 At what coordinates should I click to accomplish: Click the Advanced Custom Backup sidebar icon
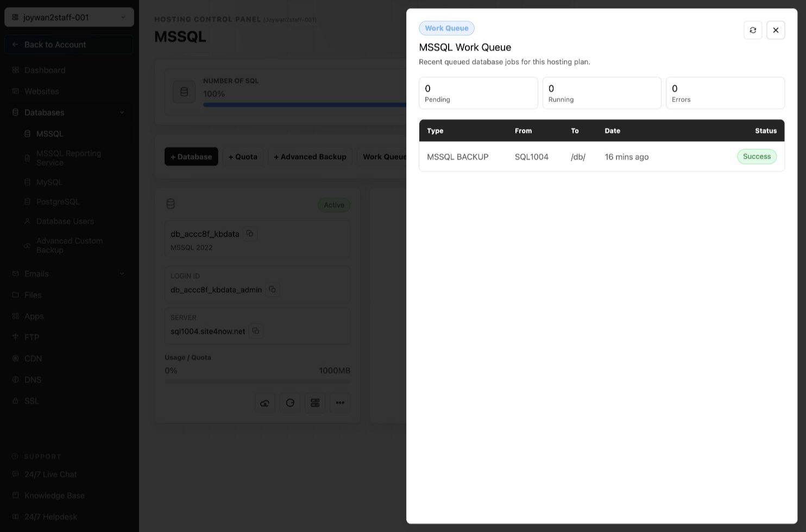click(x=27, y=245)
